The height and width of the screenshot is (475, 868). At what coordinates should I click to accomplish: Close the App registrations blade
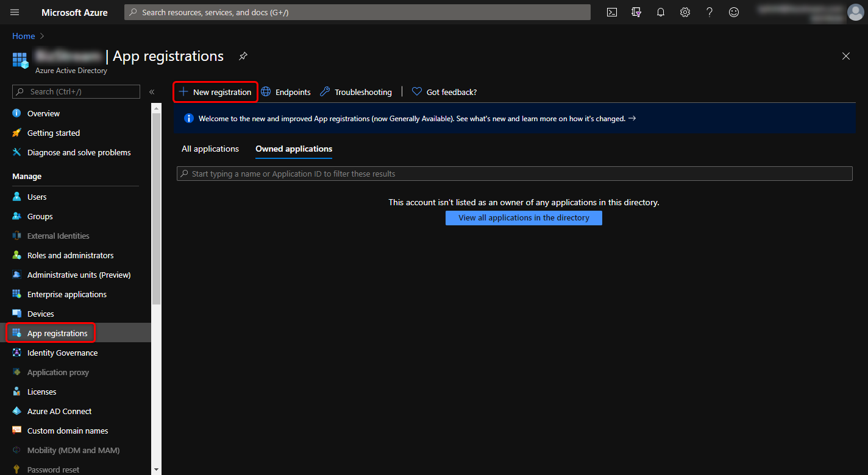click(x=846, y=56)
